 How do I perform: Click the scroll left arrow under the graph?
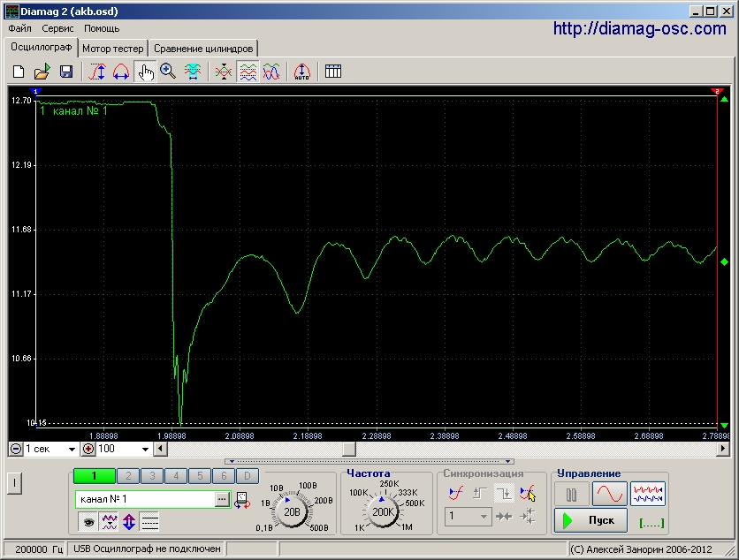(x=161, y=449)
